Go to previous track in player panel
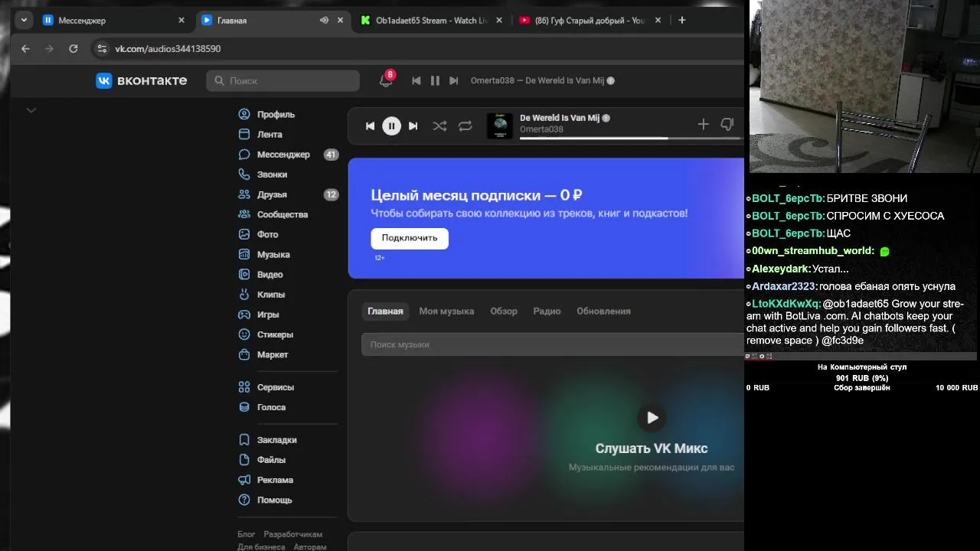980x551 pixels. (x=370, y=126)
